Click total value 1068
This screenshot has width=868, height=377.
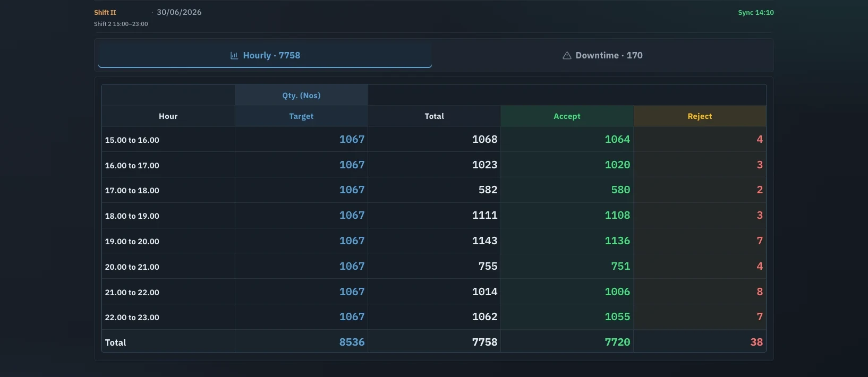pyautogui.click(x=485, y=139)
